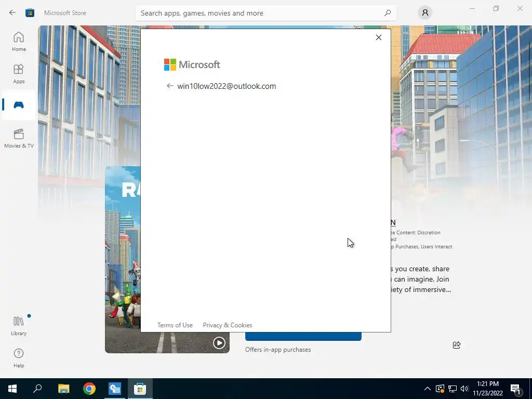The image size is (532, 399).
Task: Open the Library in the sidebar
Action: (19, 326)
